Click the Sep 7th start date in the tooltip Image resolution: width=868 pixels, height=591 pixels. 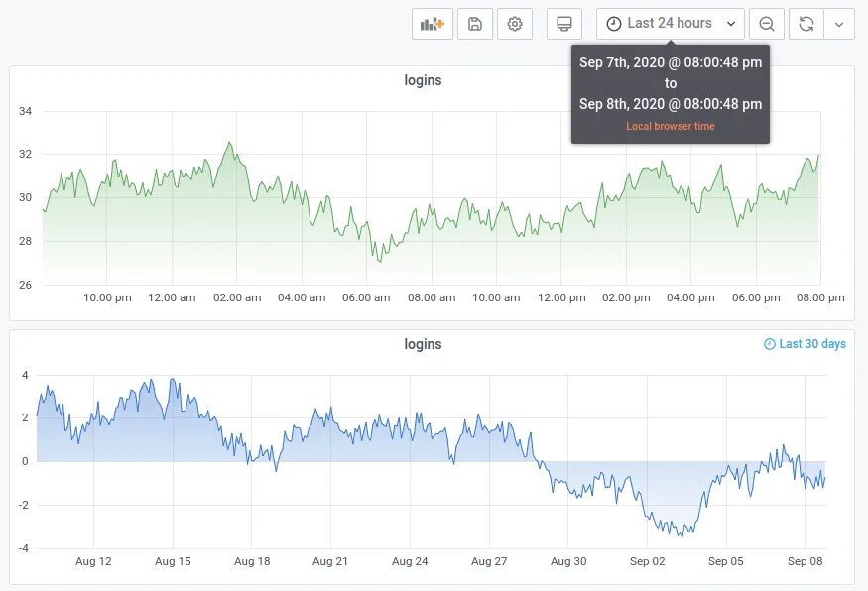671,61
